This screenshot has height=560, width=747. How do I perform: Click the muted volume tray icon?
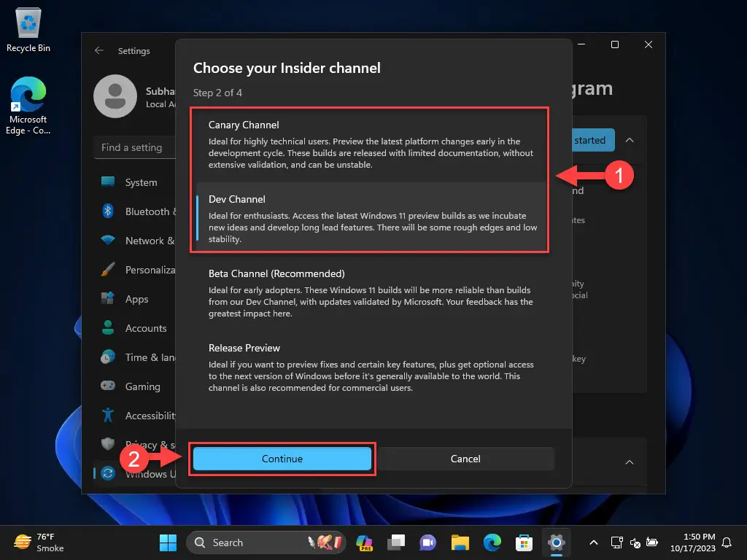click(x=635, y=542)
